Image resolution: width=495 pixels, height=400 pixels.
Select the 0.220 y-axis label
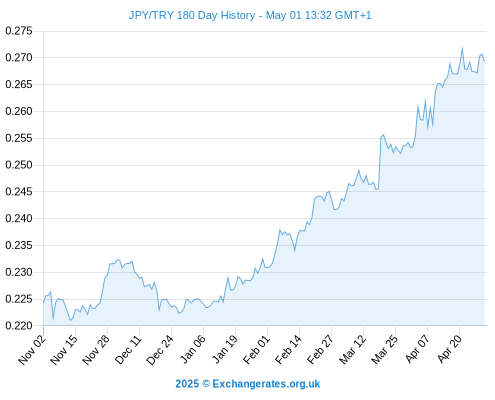(19, 326)
